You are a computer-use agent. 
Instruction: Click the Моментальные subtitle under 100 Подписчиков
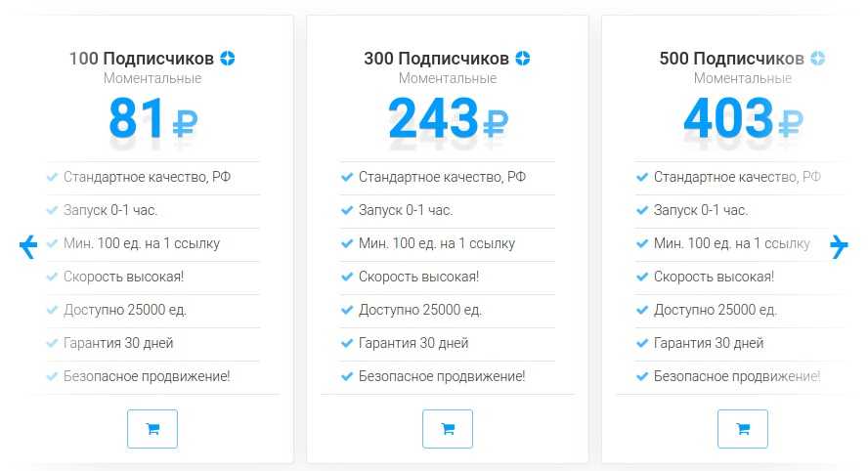[x=152, y=78]
